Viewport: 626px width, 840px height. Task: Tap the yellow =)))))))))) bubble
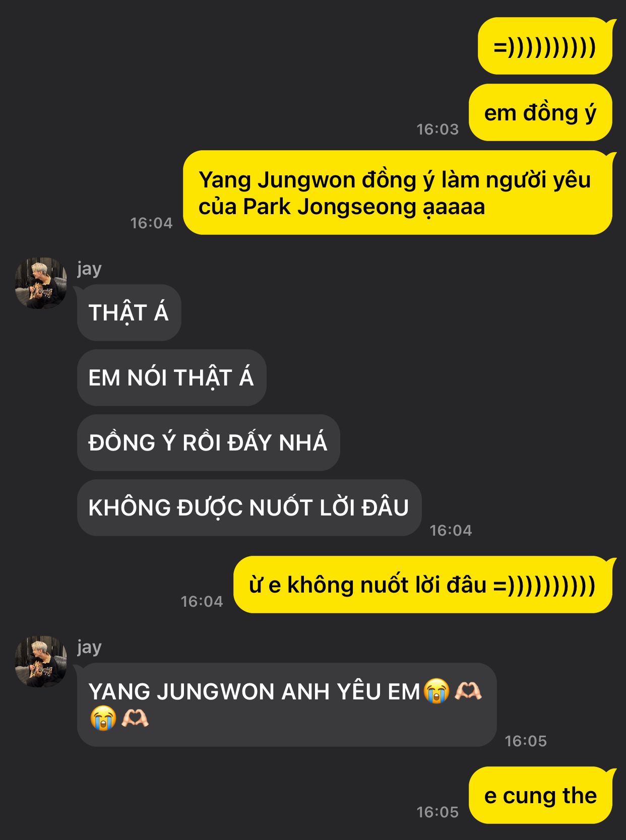coord(545,46)
